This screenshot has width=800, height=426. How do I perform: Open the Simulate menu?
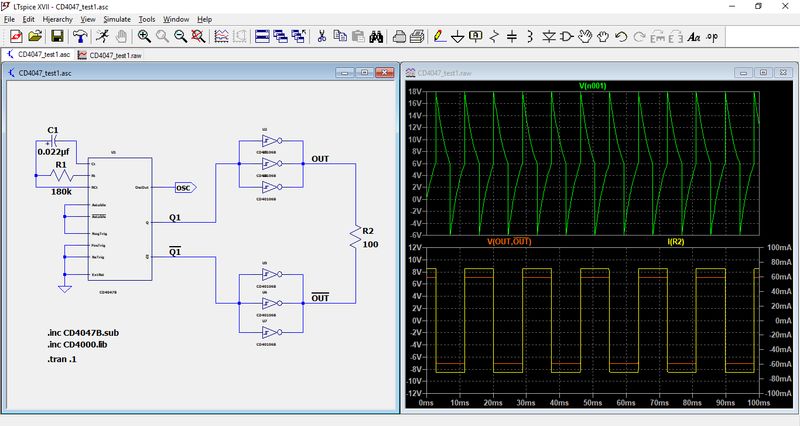coord(117,19)
